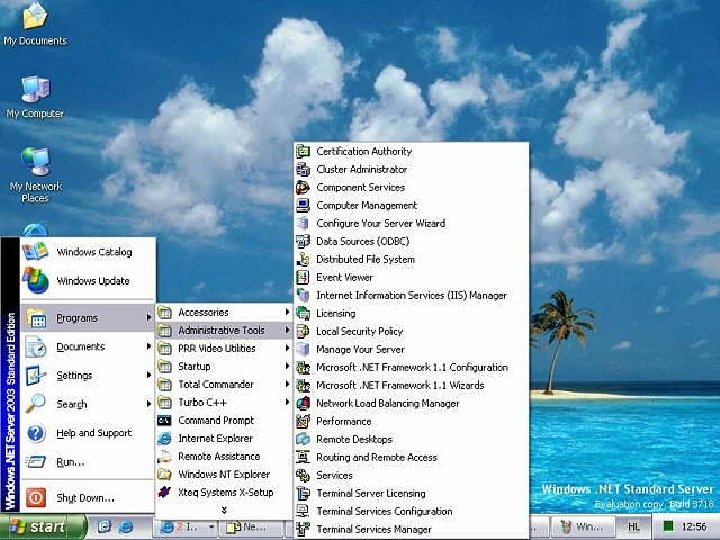Expand the Search submenu arrow
Image resolution: width=720 pixels, height=540 pixels.
point(149,404)
